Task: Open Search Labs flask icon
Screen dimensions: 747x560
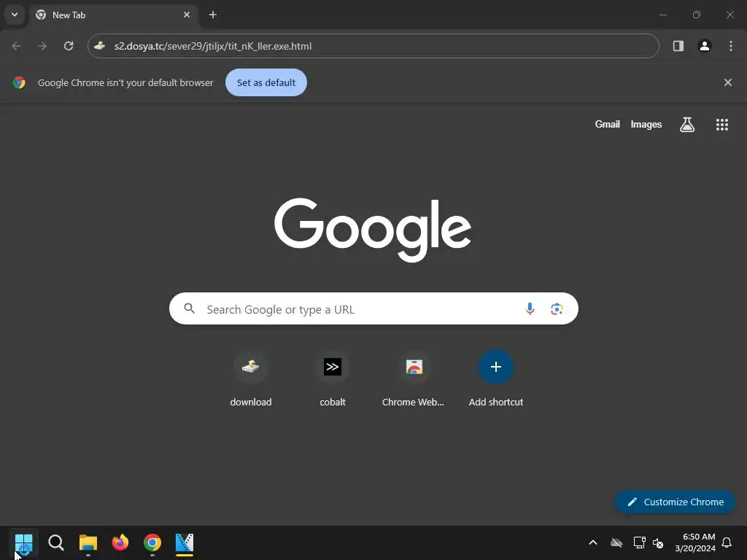Action: click(687, 125)
